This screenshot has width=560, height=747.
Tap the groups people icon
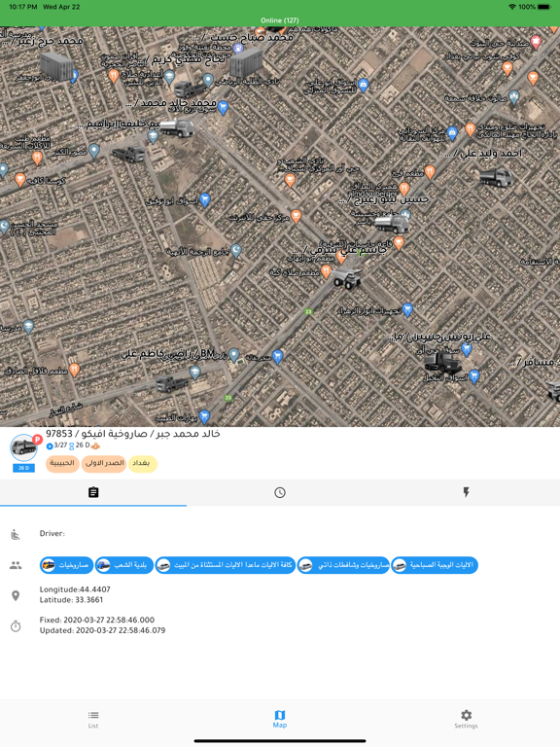16,565
